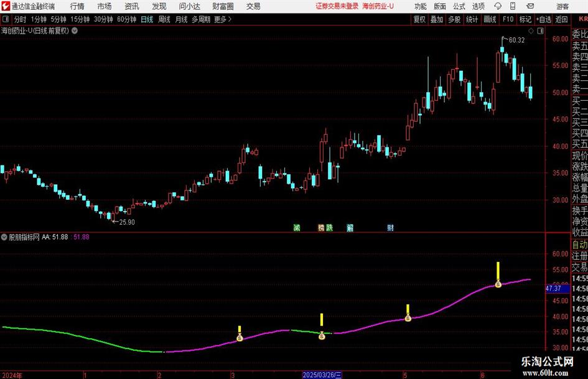588x379 pixels.
Task: Switch to 1分钟 period
Action: (38, 19)
